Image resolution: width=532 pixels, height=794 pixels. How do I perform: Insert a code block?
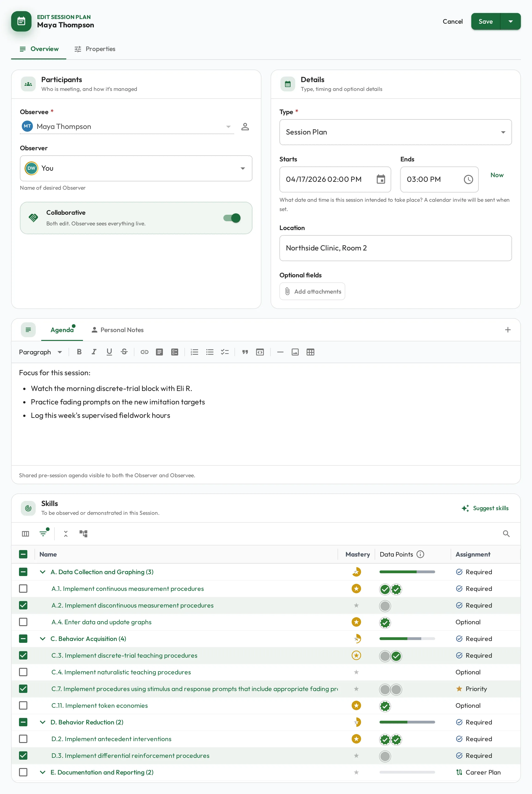tap(260, 352)
